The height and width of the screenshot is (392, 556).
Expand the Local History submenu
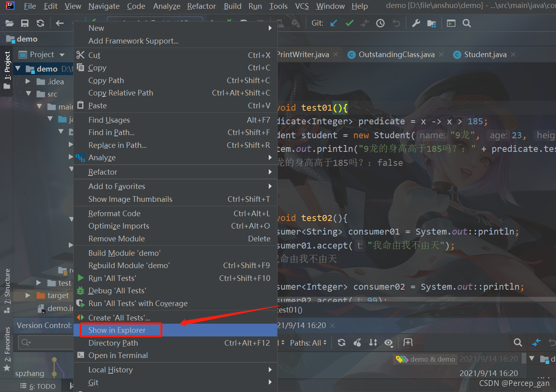[175, 370]
